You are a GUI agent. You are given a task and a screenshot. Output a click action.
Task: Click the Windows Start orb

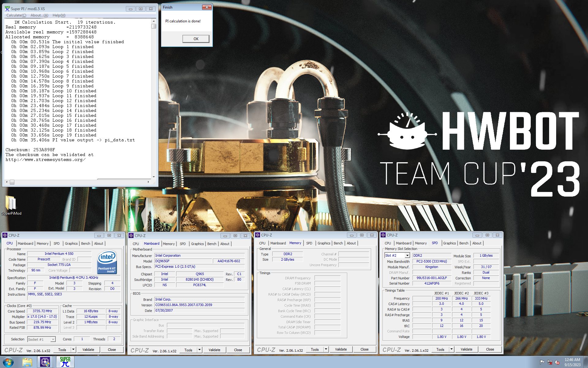[8, 362]
